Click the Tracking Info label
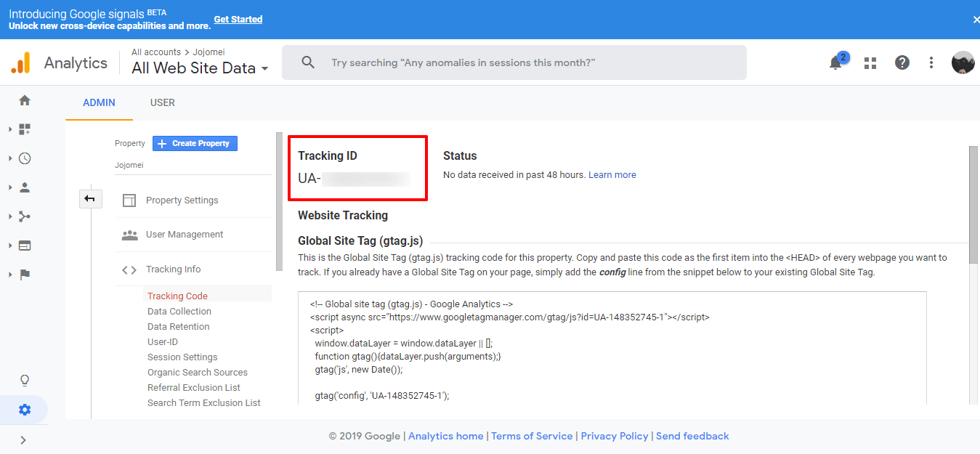The height and width of the screenshot is (454, 980). click(174, 269)
